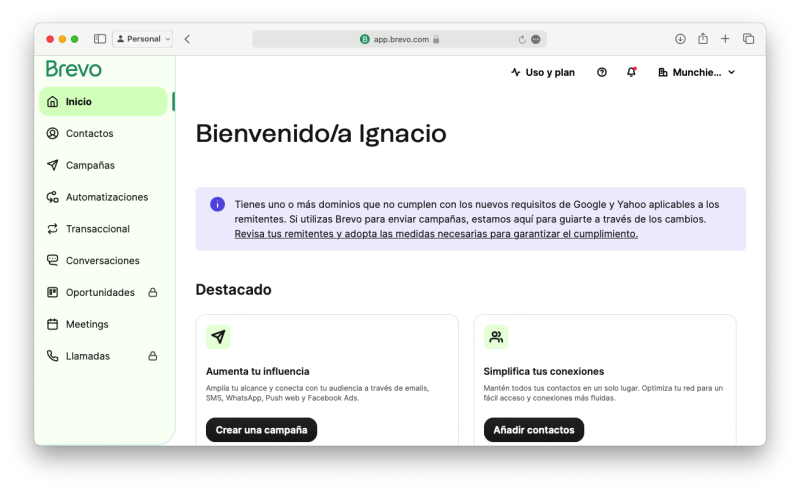Go back with Safari's back arrow
Viewport: 800px width, 491px height.
point(187,39)
